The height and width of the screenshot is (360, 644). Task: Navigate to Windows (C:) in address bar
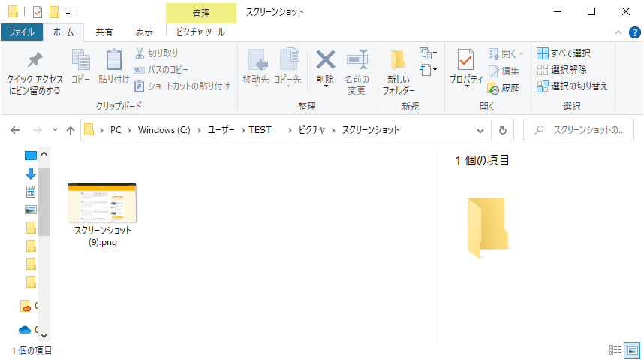(x=164, y=130)
